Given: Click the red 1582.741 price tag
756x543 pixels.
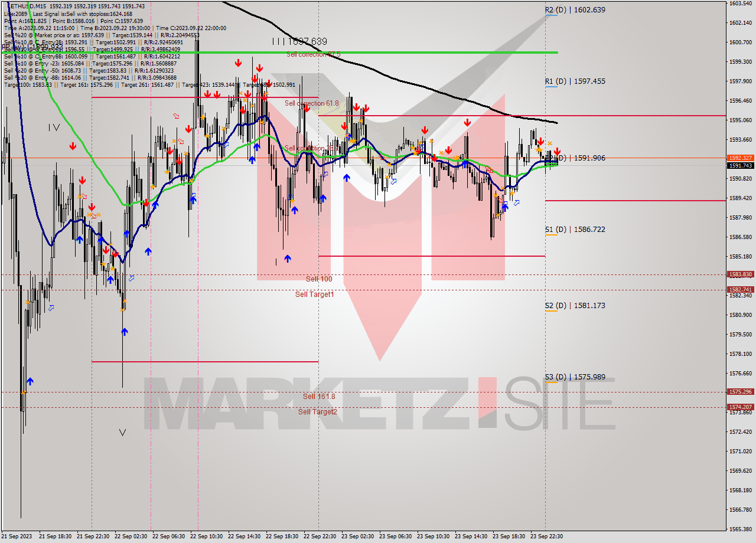Looking at the screenshot, I should click(741, 290).
